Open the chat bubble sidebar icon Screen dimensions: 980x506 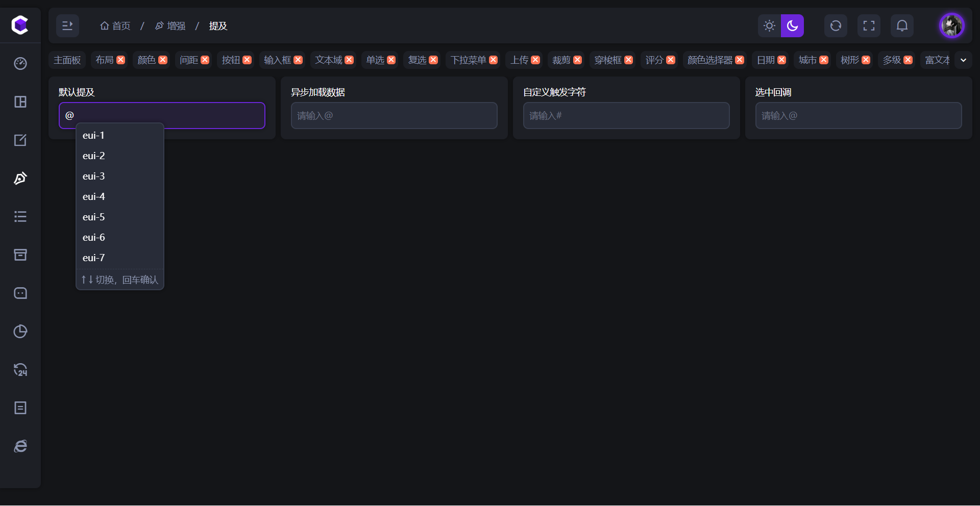tap(20, 293)
